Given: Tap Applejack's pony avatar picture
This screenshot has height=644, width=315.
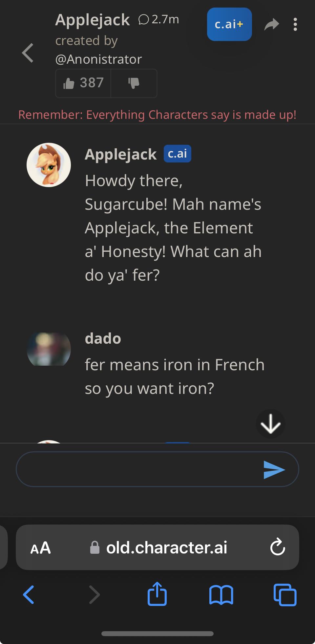Looking at the screenshot, I should point(49,165).
